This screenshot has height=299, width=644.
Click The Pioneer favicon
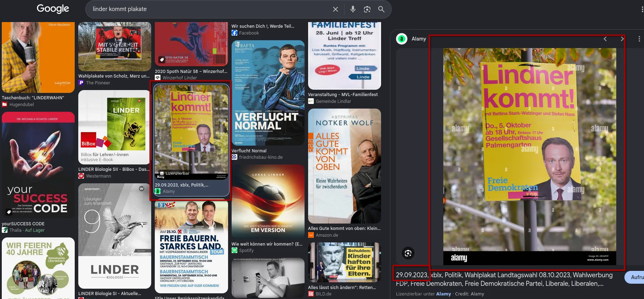point(81,83)
